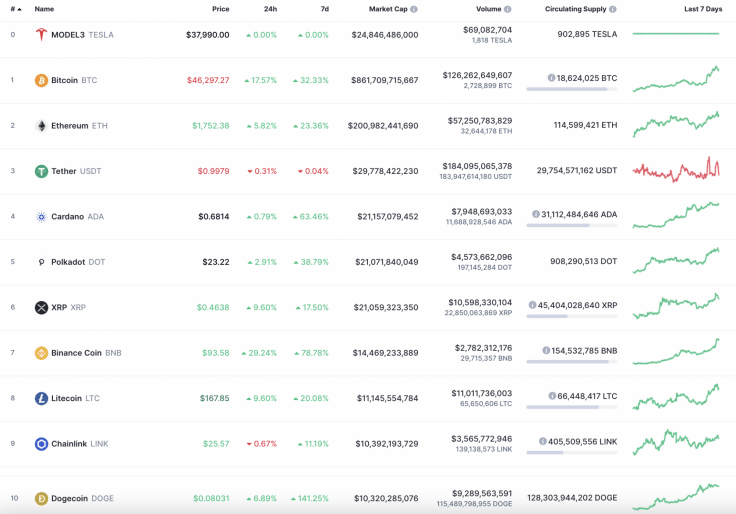Click the XRP logo icon

pos(41,307)
